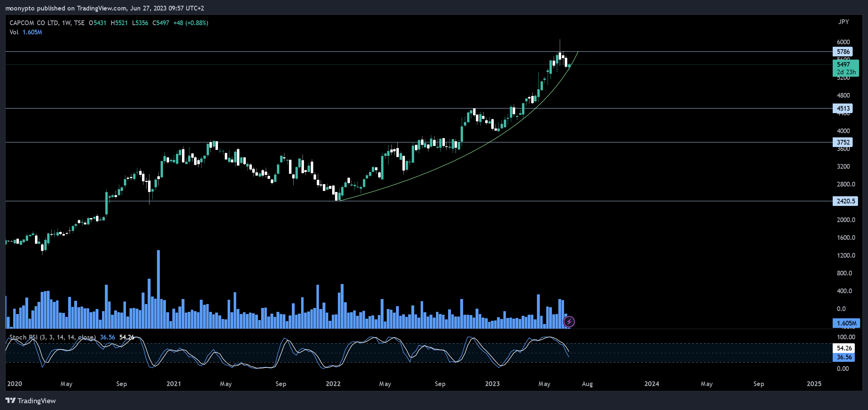Click the +48 (+0.88%) change value
This screenshot has height=410, width=868.
click(x=191, y=23)
